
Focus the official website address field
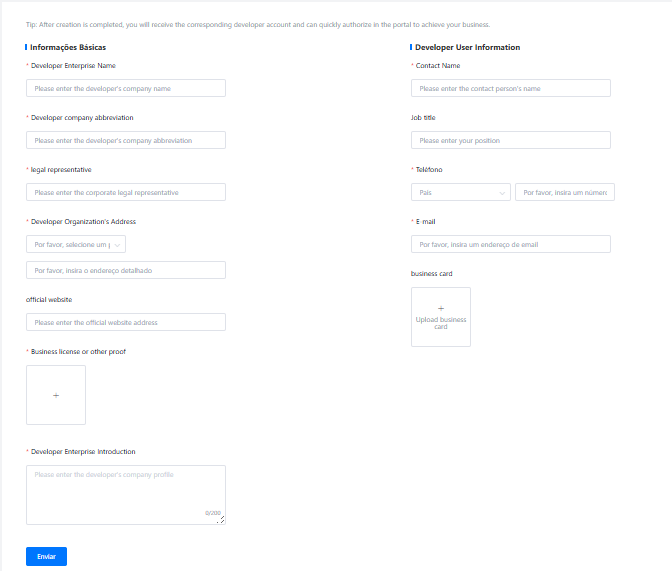126,322
